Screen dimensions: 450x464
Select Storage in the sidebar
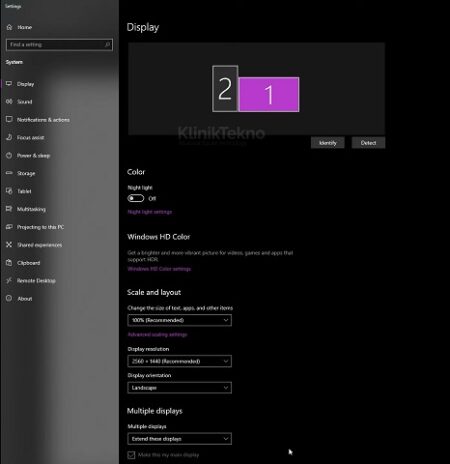click(x=59, y=173)
